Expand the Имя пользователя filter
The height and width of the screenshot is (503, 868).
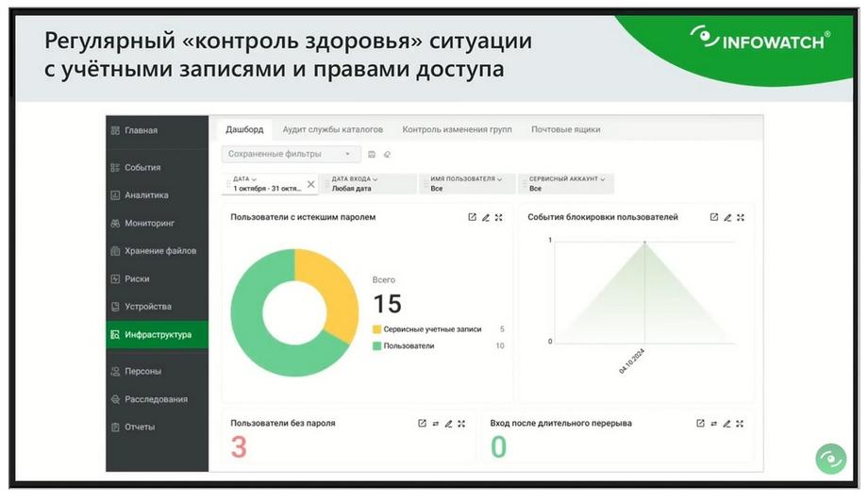tap(470, 183)
